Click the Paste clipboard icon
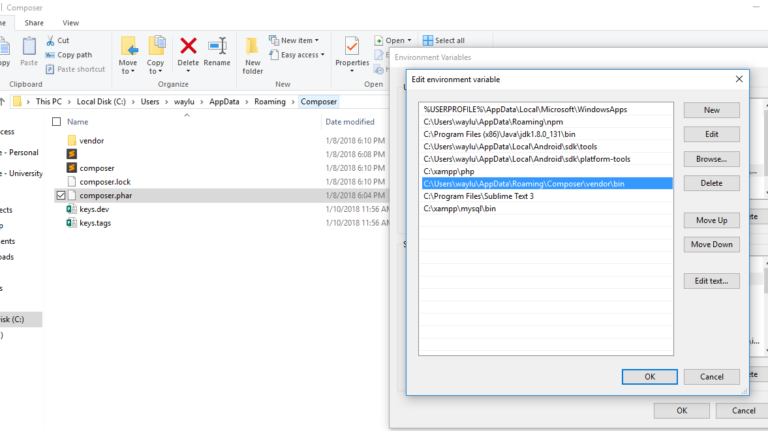The height and width of the screenshot is (431, 768). pyautogui.click(x=29, y=46)
